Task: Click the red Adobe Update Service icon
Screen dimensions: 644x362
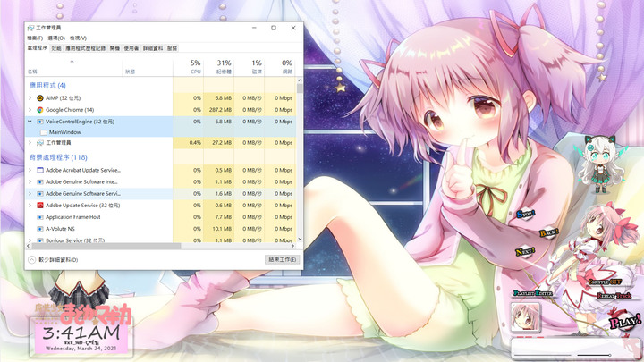Action: coord(40,206)
